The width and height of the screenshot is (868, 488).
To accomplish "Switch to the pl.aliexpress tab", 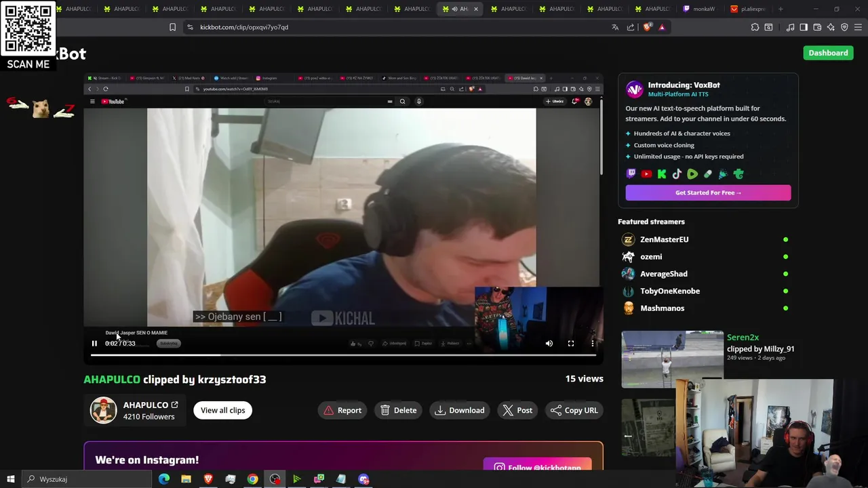I will 747,9.
